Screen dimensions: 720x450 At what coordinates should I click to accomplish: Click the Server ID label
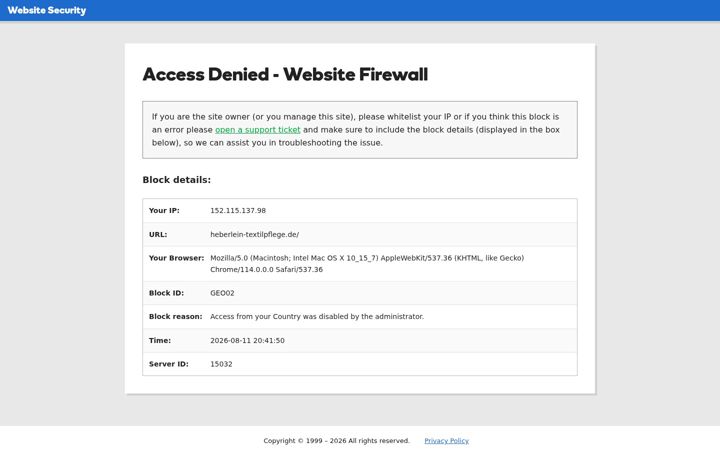[x=169, y=364]
